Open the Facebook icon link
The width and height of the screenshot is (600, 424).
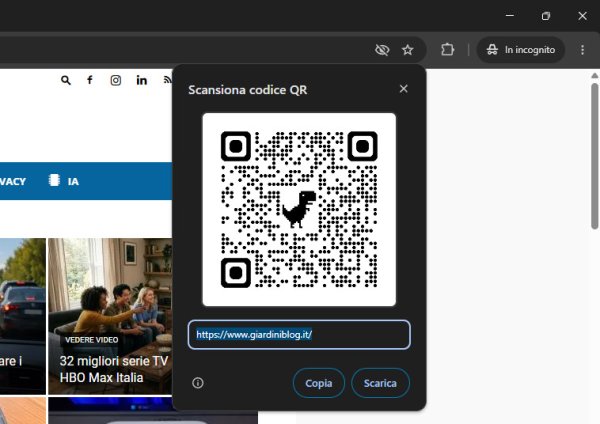[x=90, y=80]
